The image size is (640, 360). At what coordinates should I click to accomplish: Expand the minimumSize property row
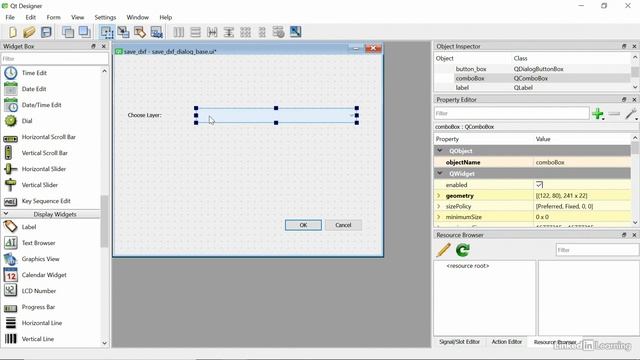pyautogui.click(x=439, y=217)
